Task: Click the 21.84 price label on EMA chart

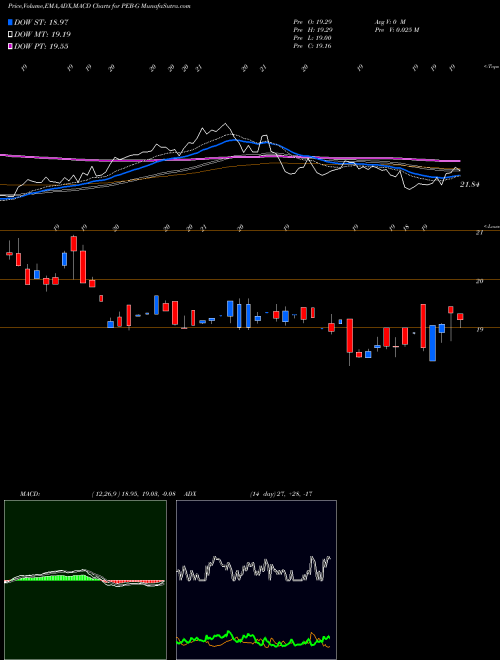Action: (470, 184)
